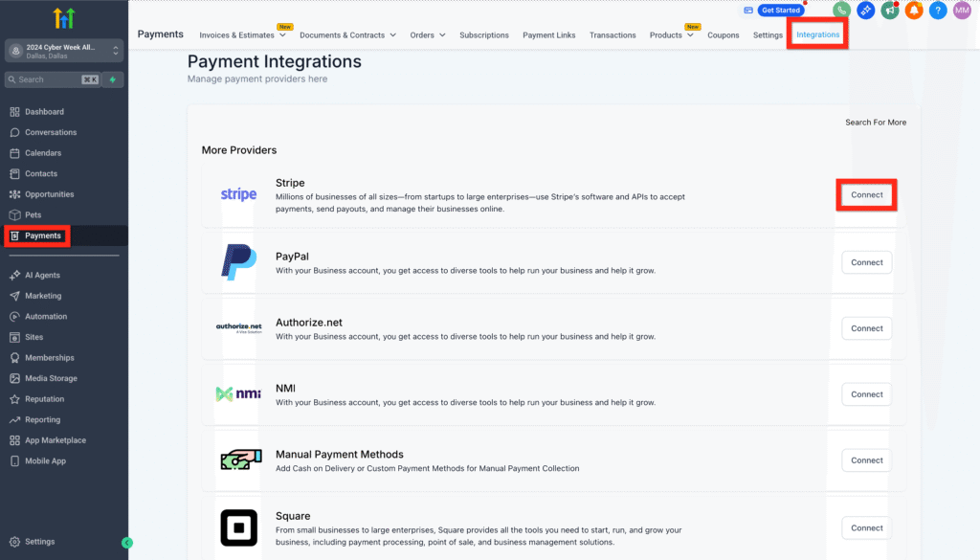Click the green phone dialer icon
The image size is (980, 560).
[x=841, y=11]
